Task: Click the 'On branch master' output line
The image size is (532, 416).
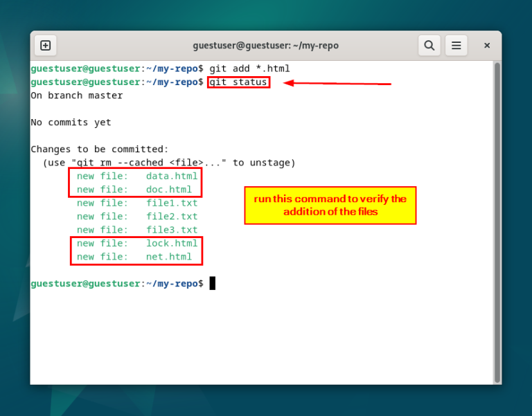Action: 76,96
